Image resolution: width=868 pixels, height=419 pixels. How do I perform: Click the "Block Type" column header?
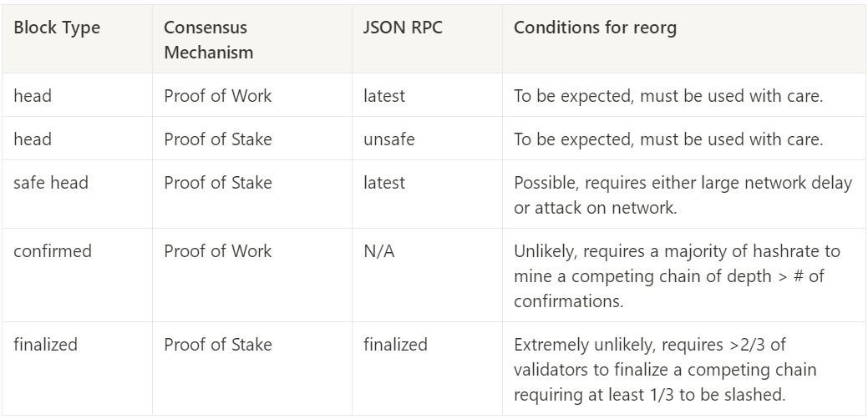[57, 28]
